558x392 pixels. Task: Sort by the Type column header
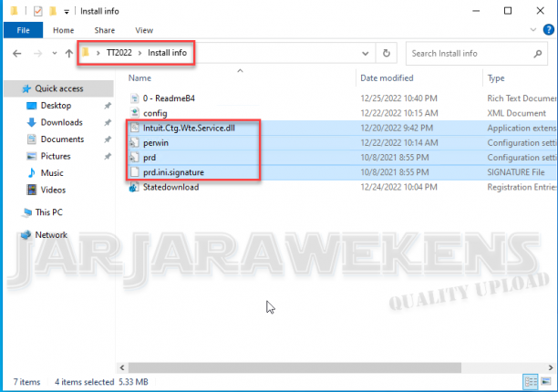tap(496, 77)
